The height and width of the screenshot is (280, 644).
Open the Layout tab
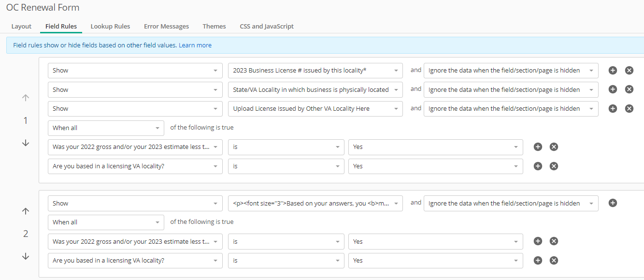[21, 26]
